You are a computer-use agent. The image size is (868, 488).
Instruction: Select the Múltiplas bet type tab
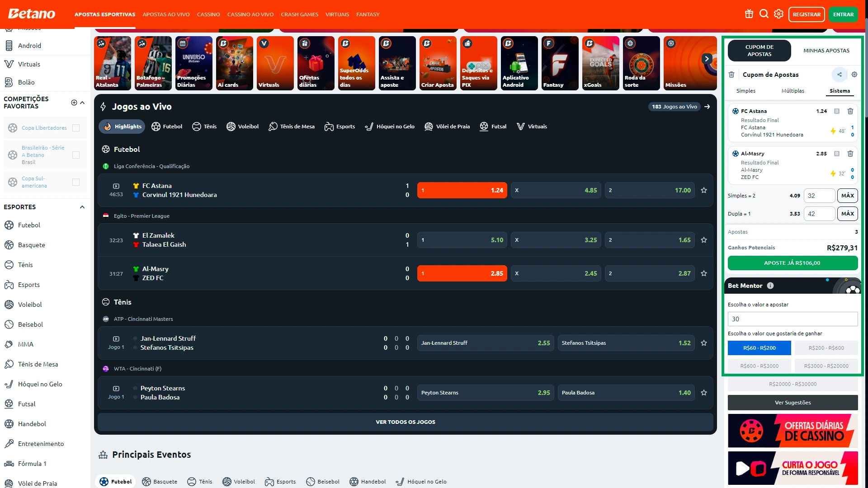coord(793,91)
